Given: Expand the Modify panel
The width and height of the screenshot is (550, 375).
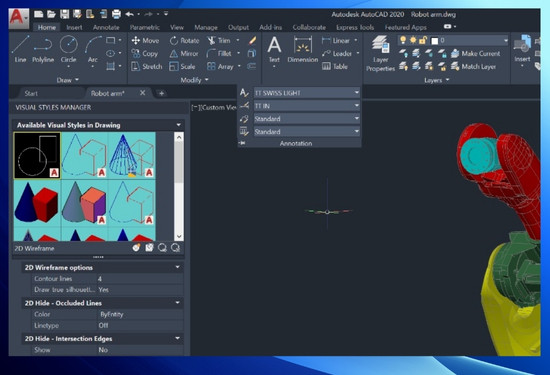Looking at the screenshot, I should pos(194,80).
